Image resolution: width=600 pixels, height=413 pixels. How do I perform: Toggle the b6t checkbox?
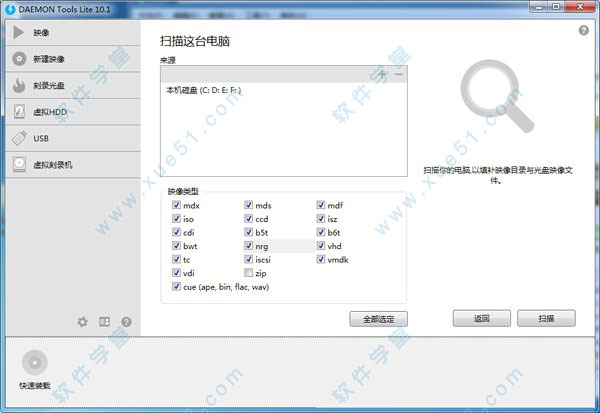point(321,232)
